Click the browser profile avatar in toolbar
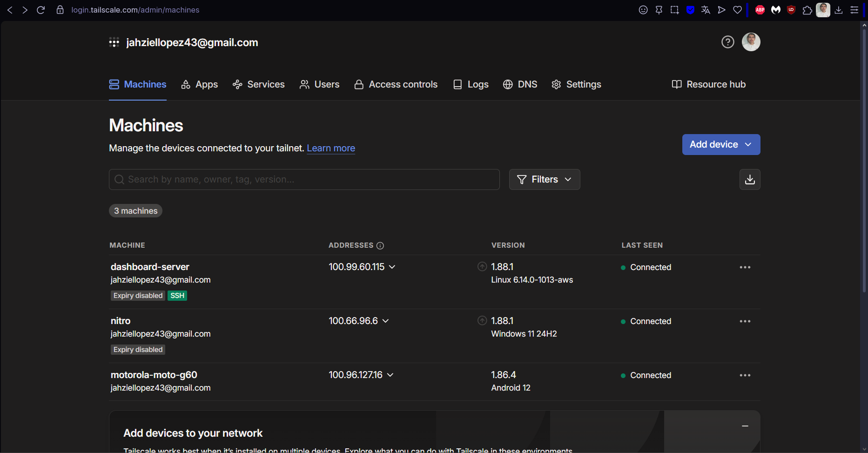The width and height of the screenshot is (868, 453). tap(823, 10)
